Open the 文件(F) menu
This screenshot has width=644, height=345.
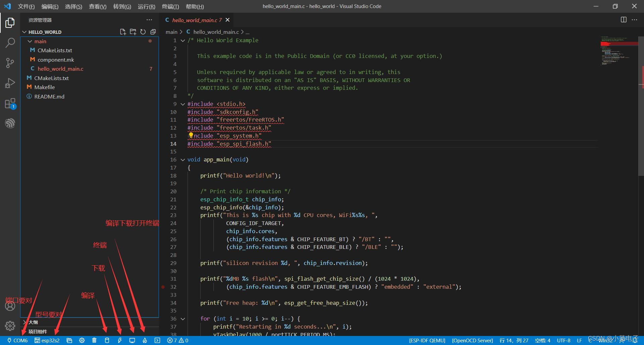point(26,6)
